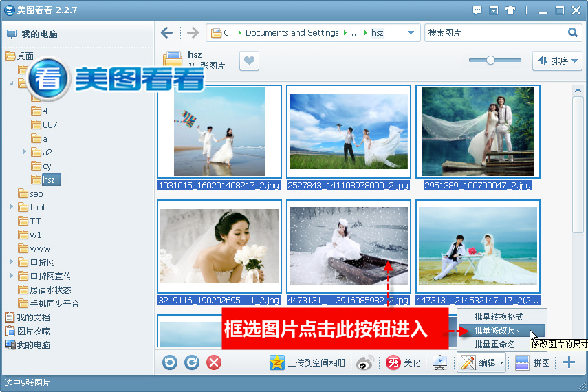588x392 pixels.
Task: Open 我的电脑 at the tree bottom
Action: (x=28, y=345)
